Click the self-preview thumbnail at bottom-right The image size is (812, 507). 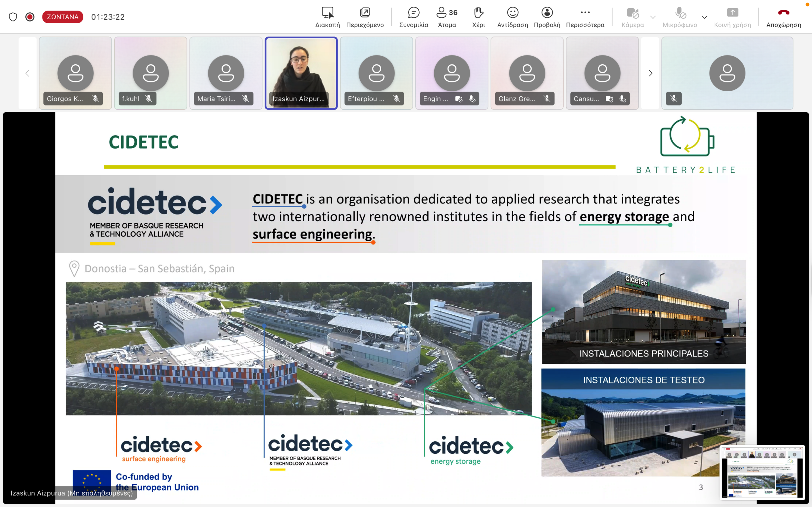[762, 472]
